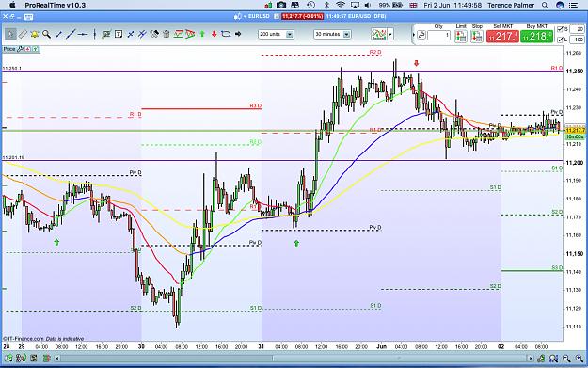Click the green Buy MKT button
Image resolution: width=588 pixels, height=368 pixels.
pos(536,37)
